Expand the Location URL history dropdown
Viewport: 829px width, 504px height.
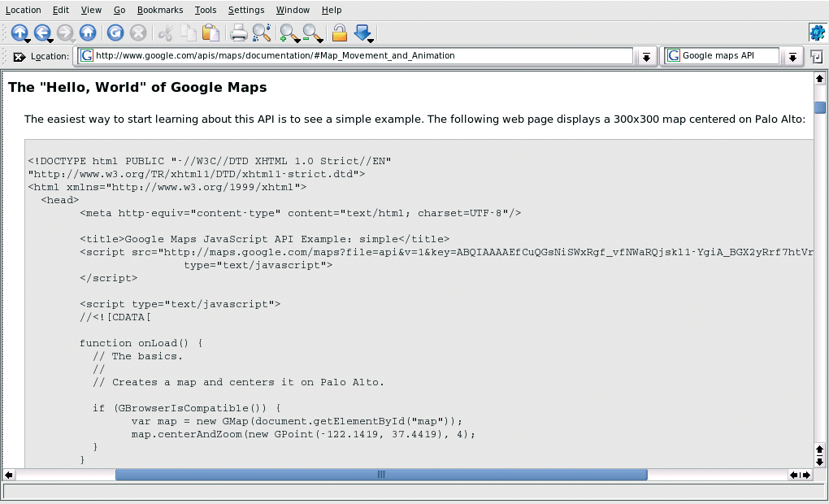pyautogui.click(x=646, y=57)
